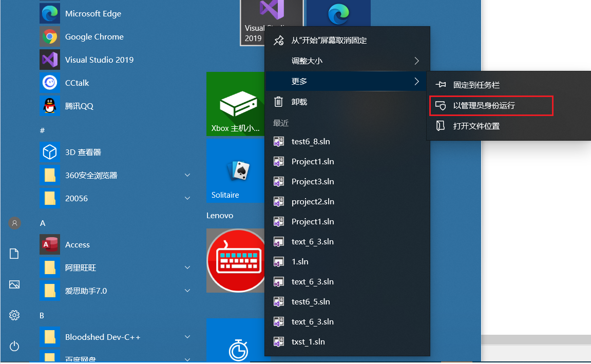Viewport: 591px width, 364px height.
Task: Open Pictures from Start sidebar
Action: click(x=14, y=284)
